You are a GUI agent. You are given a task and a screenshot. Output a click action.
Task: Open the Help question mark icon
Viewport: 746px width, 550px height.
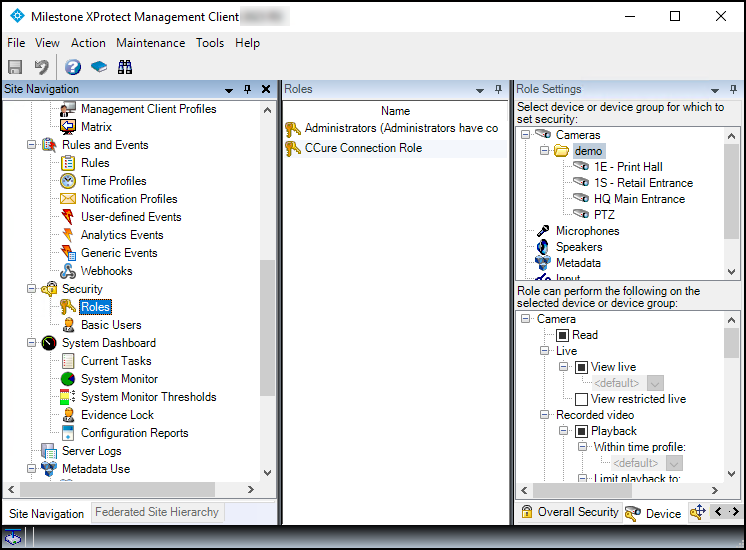pos(73,67)
